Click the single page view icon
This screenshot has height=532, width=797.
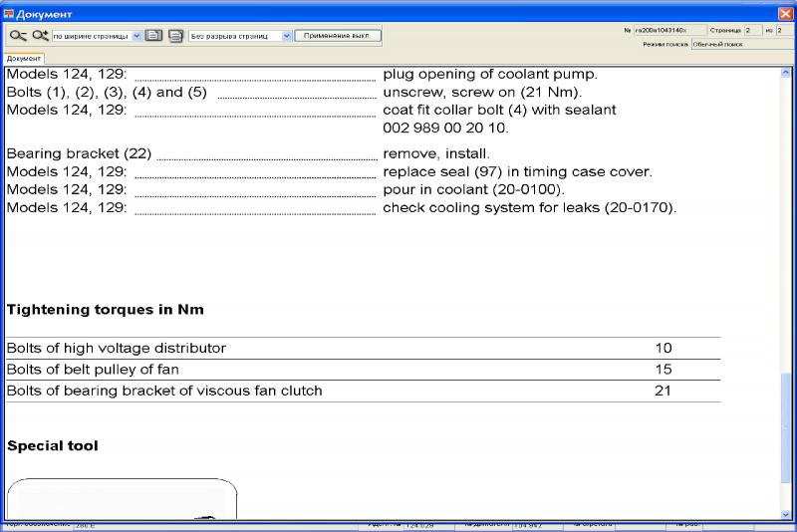pyautogui.click(x=153, y=35)
